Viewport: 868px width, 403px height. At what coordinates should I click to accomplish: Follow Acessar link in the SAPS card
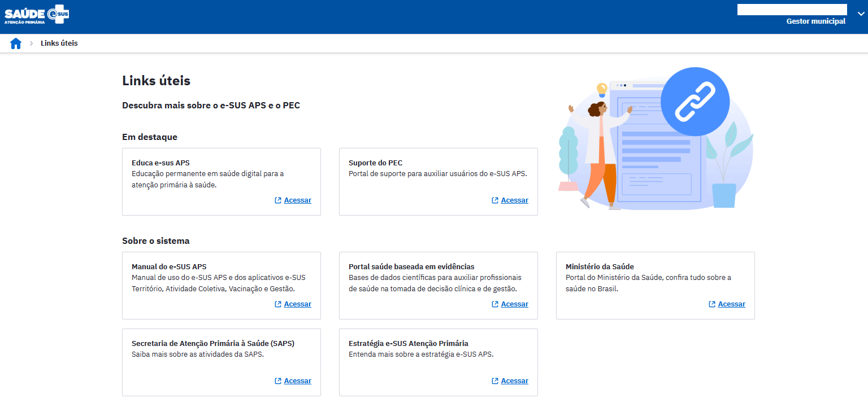[297, 381]
